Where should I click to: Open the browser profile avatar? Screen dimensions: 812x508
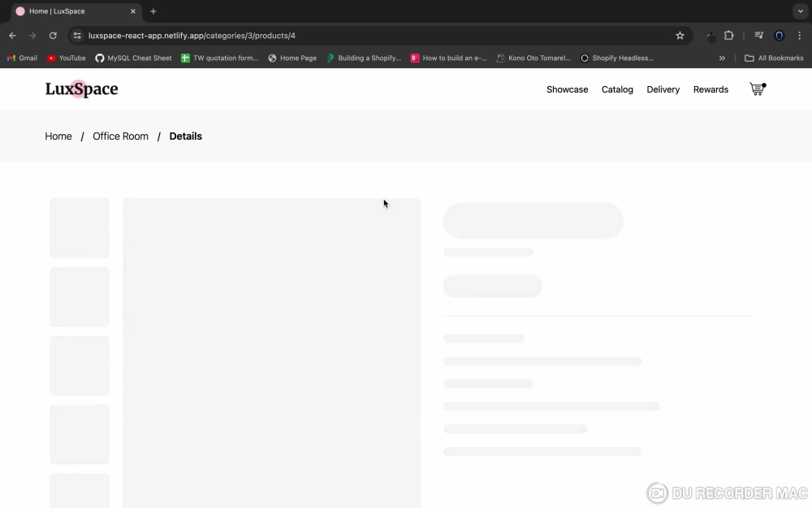pos(779,36)
